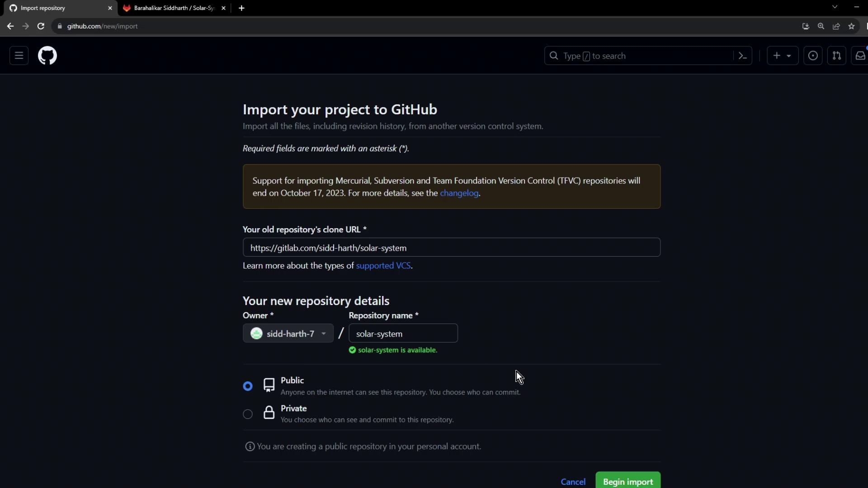Viewport: 868px width, 488px height.
Task: Expand the browser tab search chevron
Action: click(x=835, y=7)
